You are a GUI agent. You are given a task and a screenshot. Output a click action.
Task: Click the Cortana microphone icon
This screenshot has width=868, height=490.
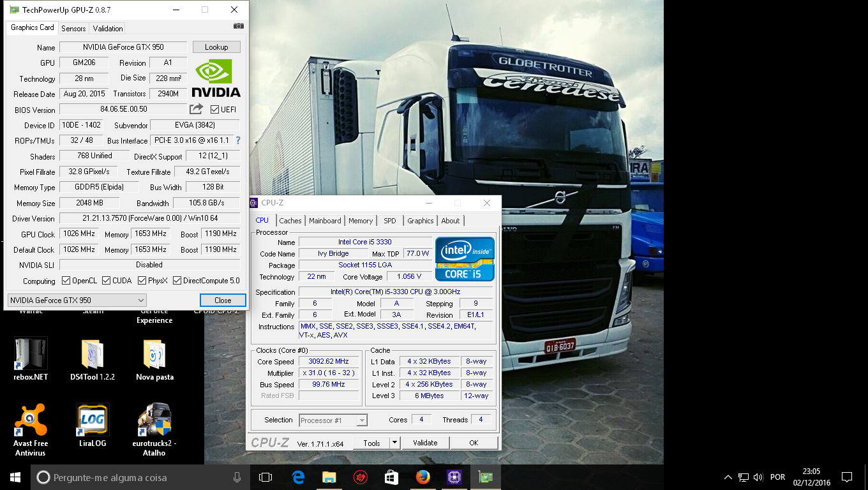coord(237,477)
